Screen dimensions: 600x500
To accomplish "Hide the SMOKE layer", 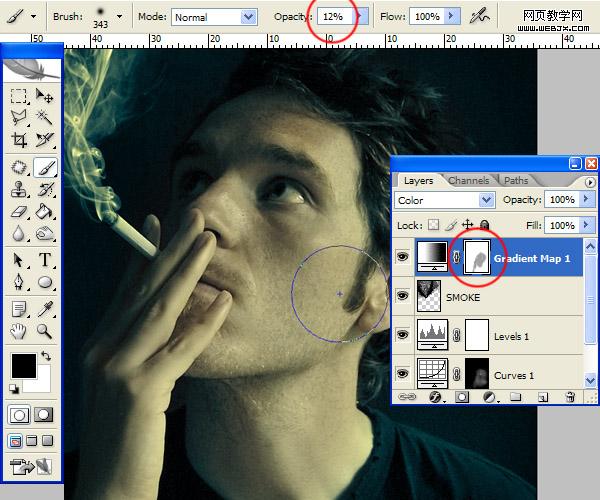I will [401, 296].
